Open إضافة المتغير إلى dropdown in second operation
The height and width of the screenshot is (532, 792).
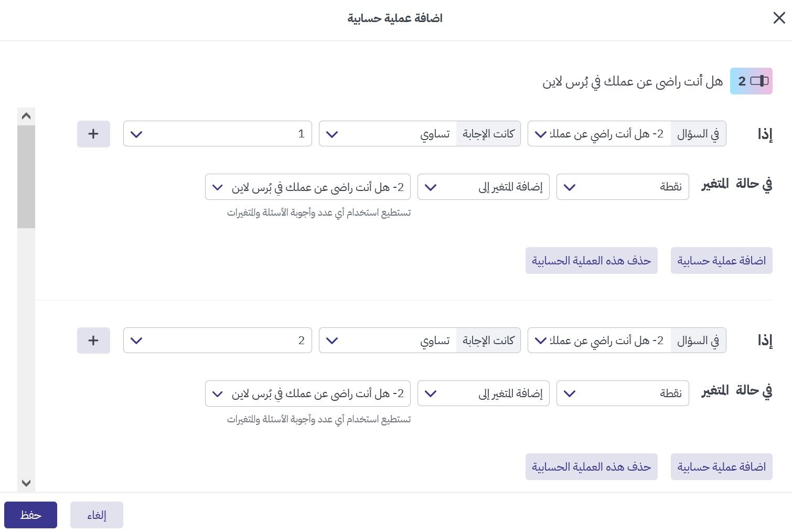484,393
